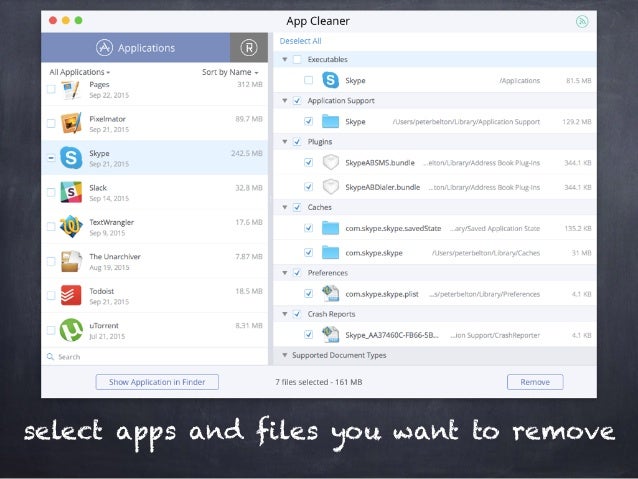Check the uTorrent application checkbox
The width and height of the screenshot is (638, 479).
[x=51, y=330]
